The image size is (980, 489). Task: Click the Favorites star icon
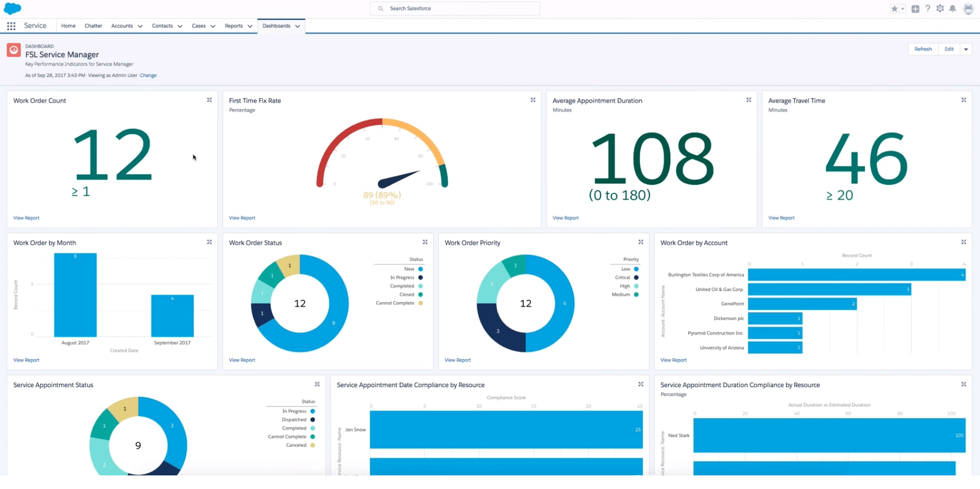coord(894,9)
